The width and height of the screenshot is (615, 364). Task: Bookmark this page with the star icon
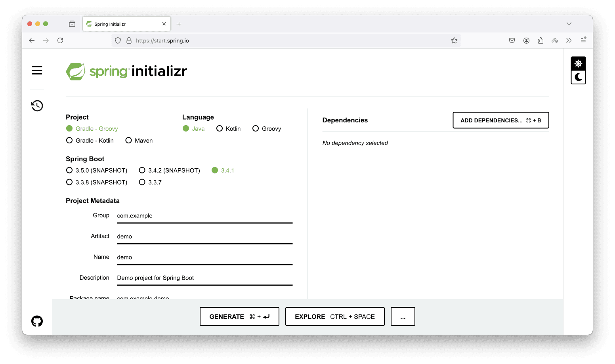coord(454,40)
